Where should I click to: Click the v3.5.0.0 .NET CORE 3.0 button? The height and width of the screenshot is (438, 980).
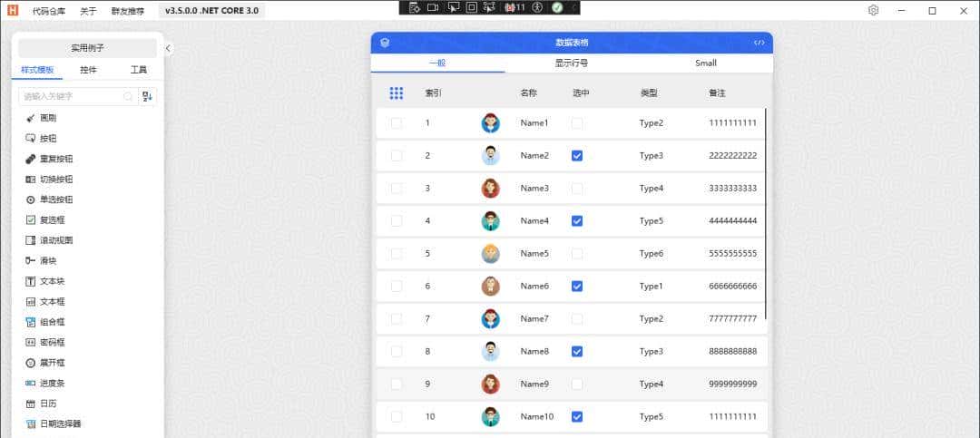(211, 11)
